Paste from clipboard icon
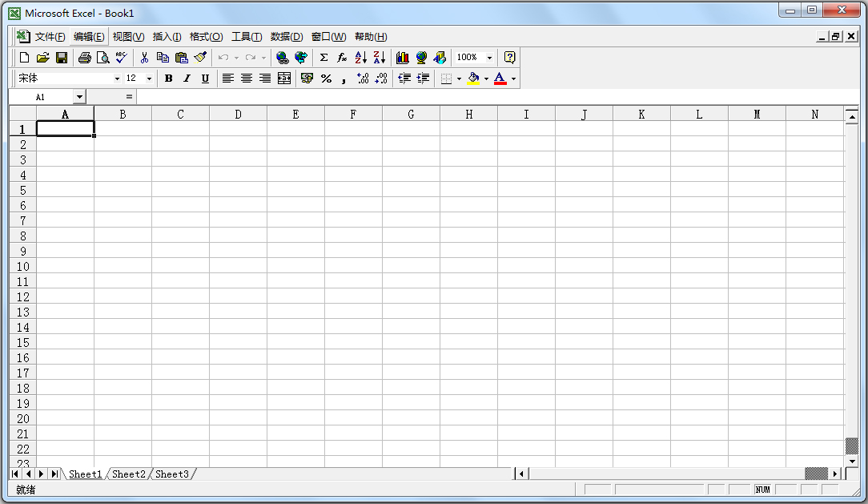This screenshot has width=868, height=504. point(182,58)
